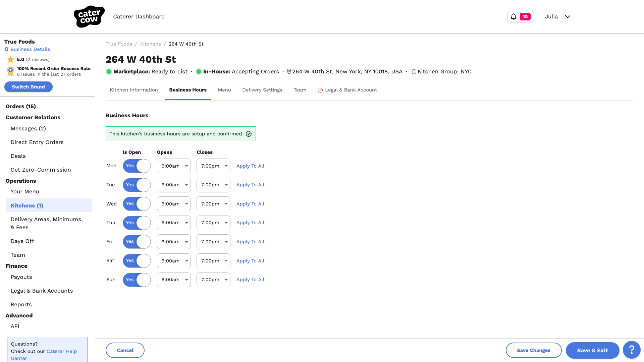Click Kitchens breadcrumb link

(x=150, y=44)
